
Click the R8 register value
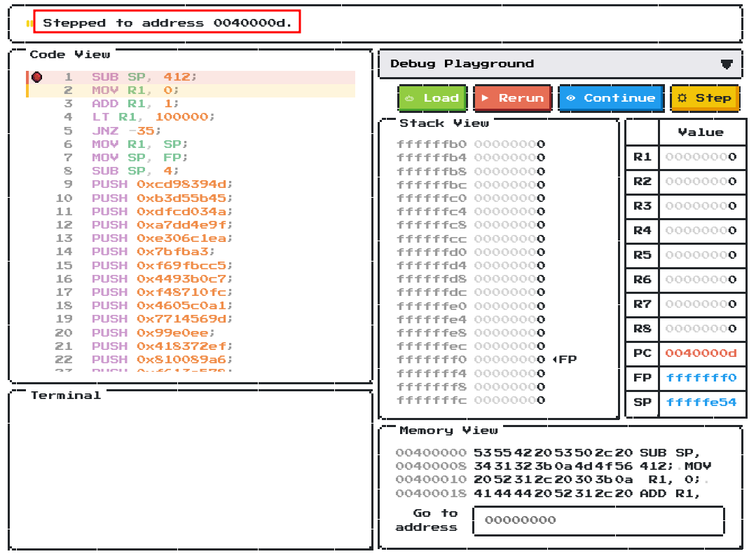701,329
